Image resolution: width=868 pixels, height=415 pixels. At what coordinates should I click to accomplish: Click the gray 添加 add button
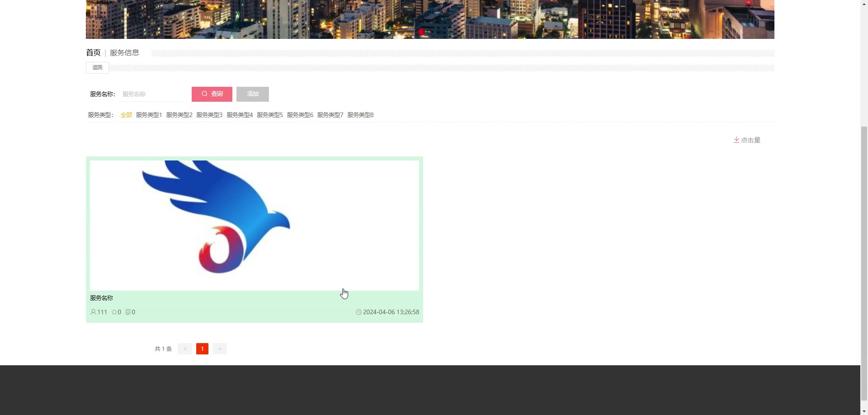pyautogui.click(x=253, y=94)
